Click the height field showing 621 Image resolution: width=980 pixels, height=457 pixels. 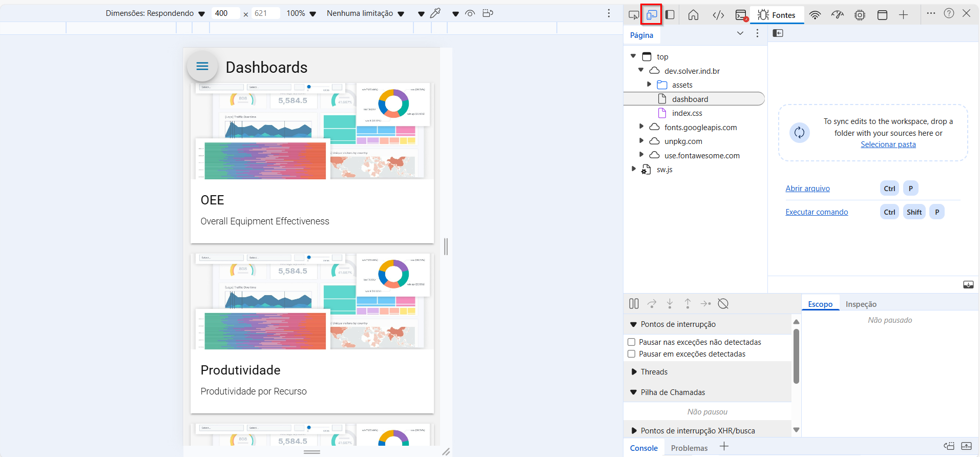[x=265, y=13]
